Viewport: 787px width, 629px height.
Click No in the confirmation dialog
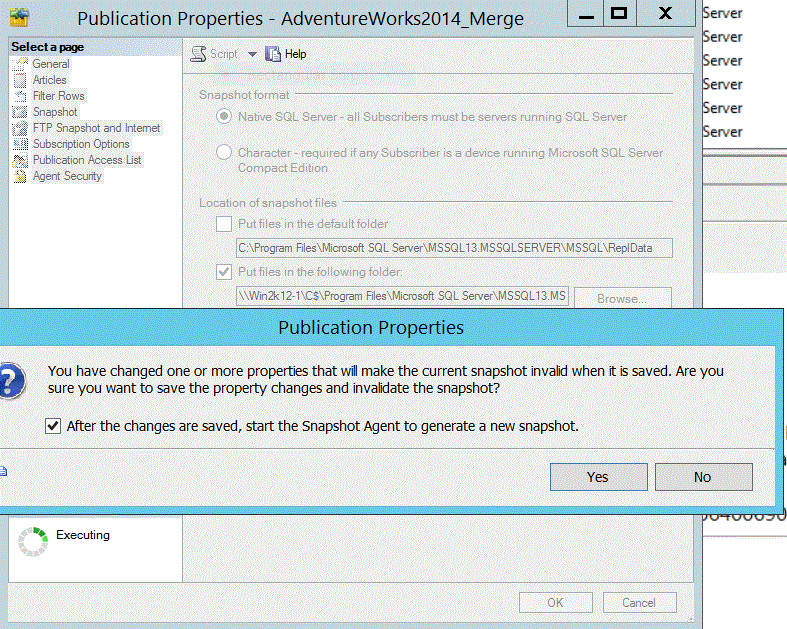(704, 477)
